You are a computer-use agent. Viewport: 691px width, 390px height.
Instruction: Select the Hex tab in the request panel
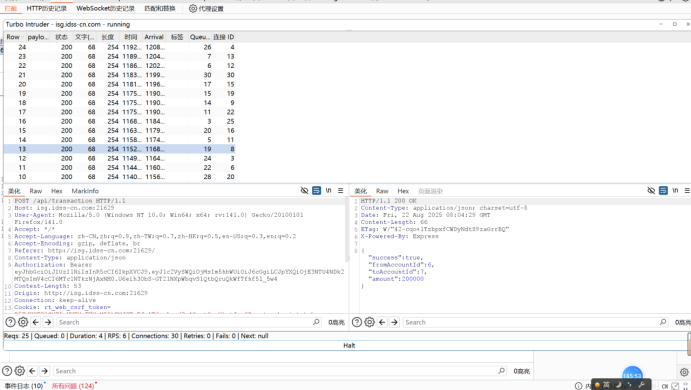click(x=57, y=191)
